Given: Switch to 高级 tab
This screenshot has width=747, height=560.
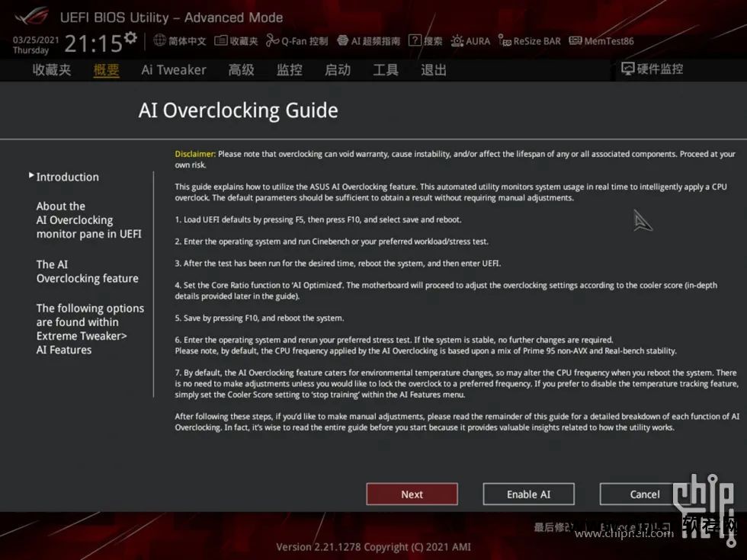Looking at the screenshot, I should pos(241,70).
